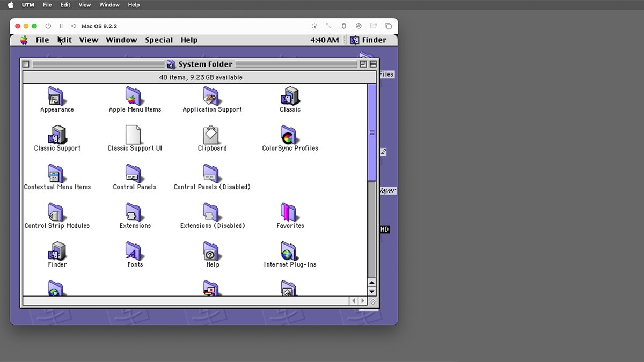
Task: Open the Finder application menu
Action: point(368,40)
